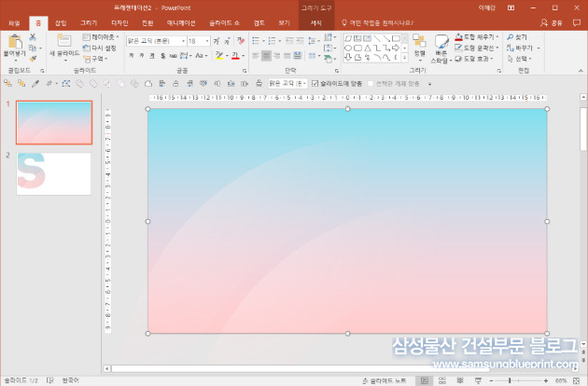588x386 pixels.
Task: Click the Paste (붙여넣기) clipboard icon
Action: click(x=15, y=42)
